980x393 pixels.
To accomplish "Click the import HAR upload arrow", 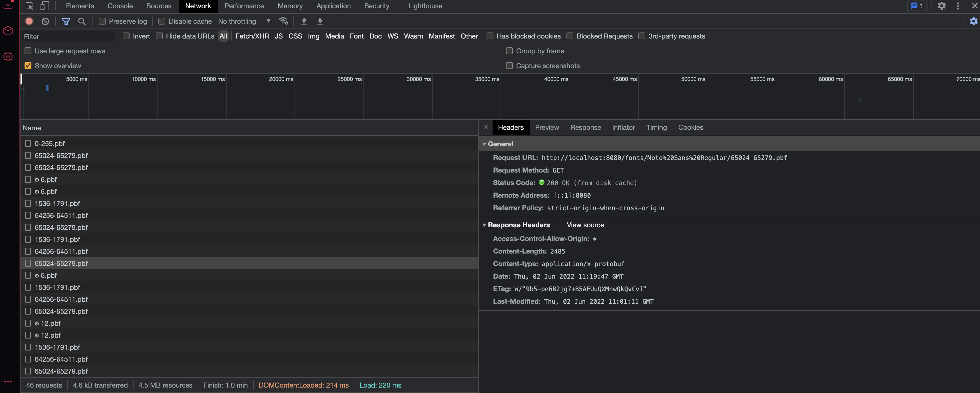I will [x=304, y=21].
